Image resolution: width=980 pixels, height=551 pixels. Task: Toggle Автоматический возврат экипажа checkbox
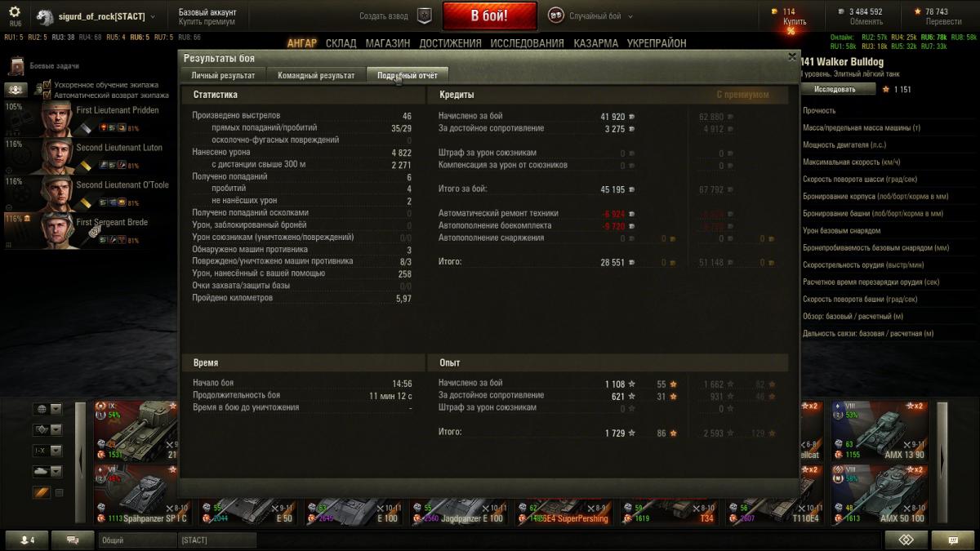tap(47, 95)
